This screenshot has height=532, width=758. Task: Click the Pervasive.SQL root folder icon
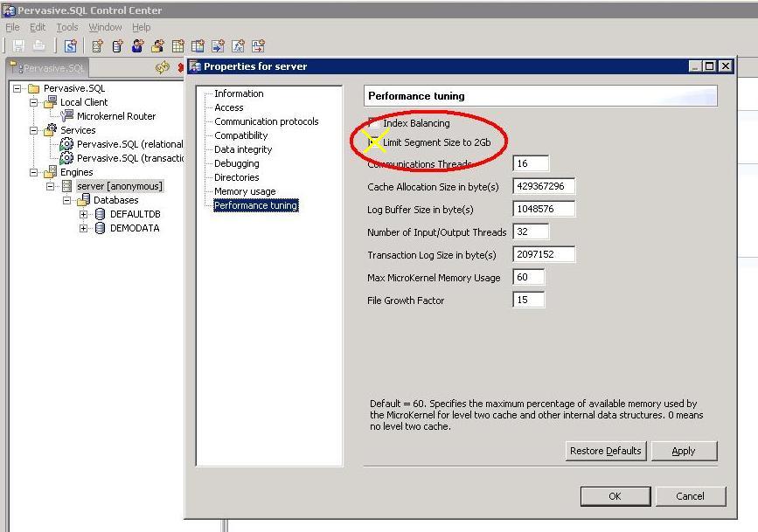(x=34, y=88)
